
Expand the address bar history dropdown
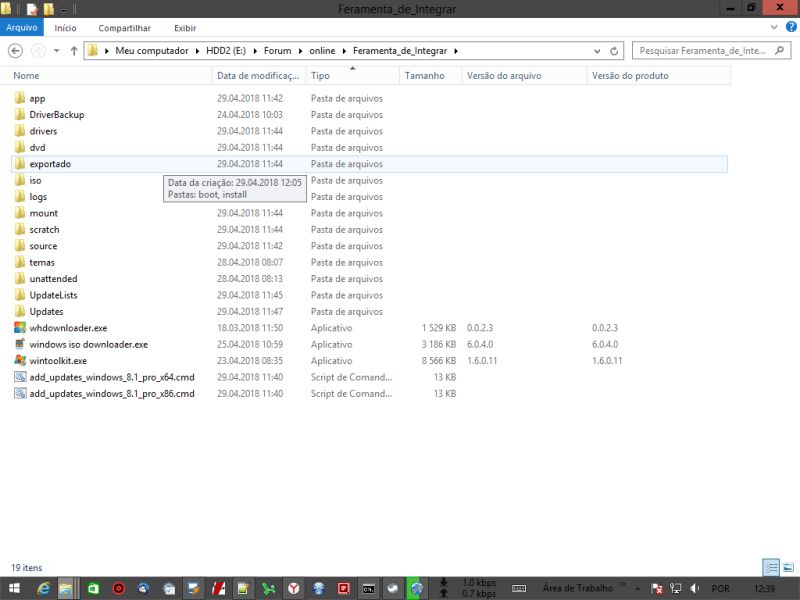[597, 49]
